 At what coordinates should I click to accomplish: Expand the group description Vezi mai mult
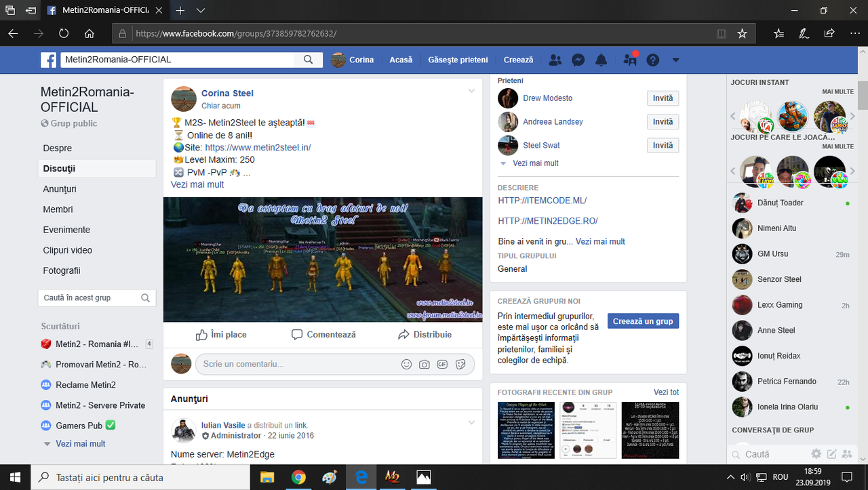(600, 241)
